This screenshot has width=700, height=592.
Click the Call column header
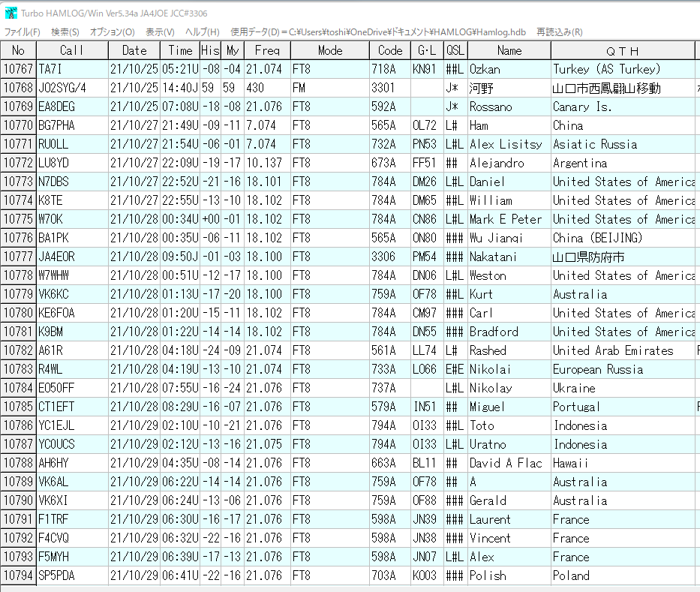pyautogui.click(x=72, y=50)
